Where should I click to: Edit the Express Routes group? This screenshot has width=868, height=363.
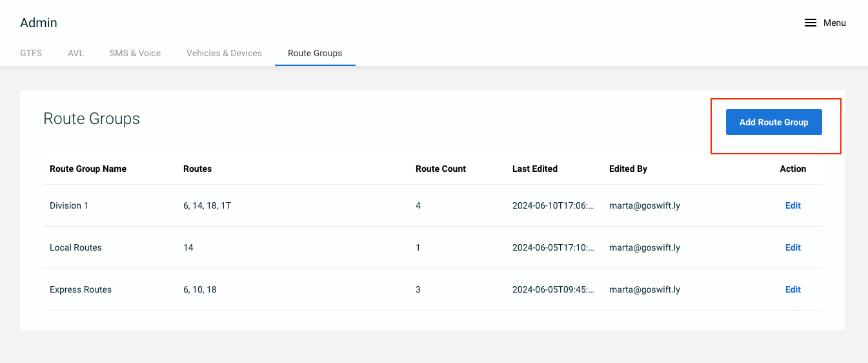[x=793, y=289]
